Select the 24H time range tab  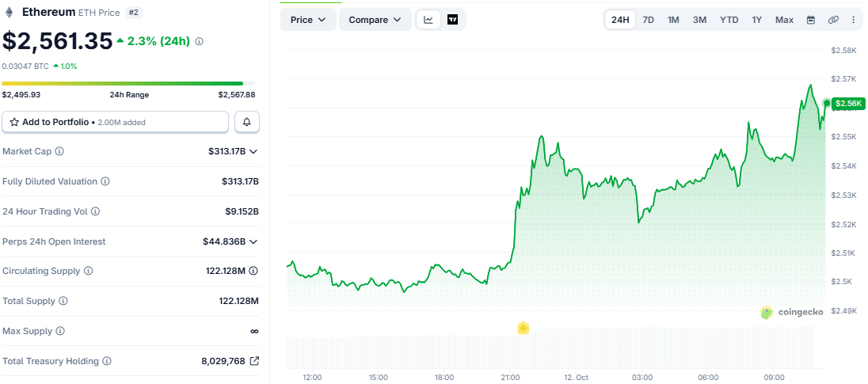click(620, 20)
